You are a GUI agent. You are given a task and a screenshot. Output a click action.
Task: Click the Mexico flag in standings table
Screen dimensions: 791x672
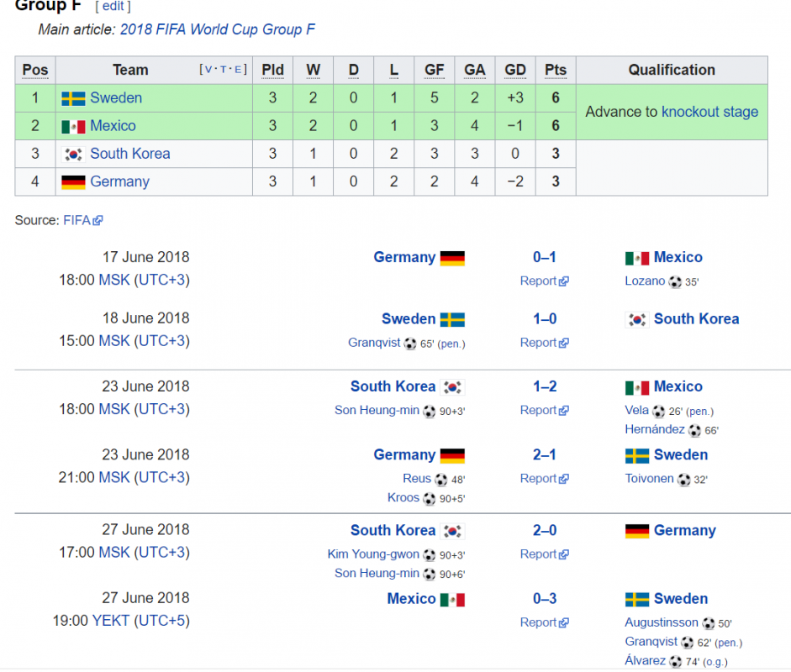(73, 127)
